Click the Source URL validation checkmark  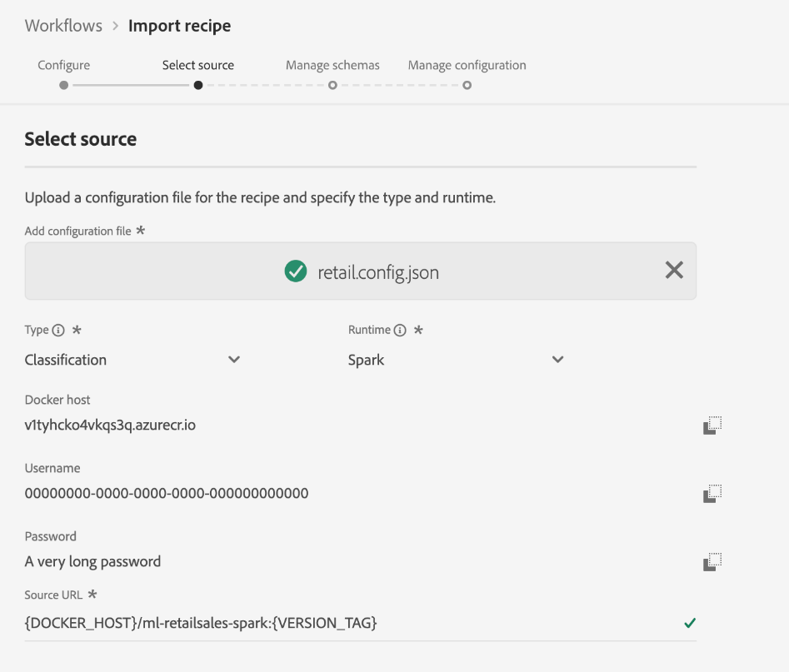point(689,623)
